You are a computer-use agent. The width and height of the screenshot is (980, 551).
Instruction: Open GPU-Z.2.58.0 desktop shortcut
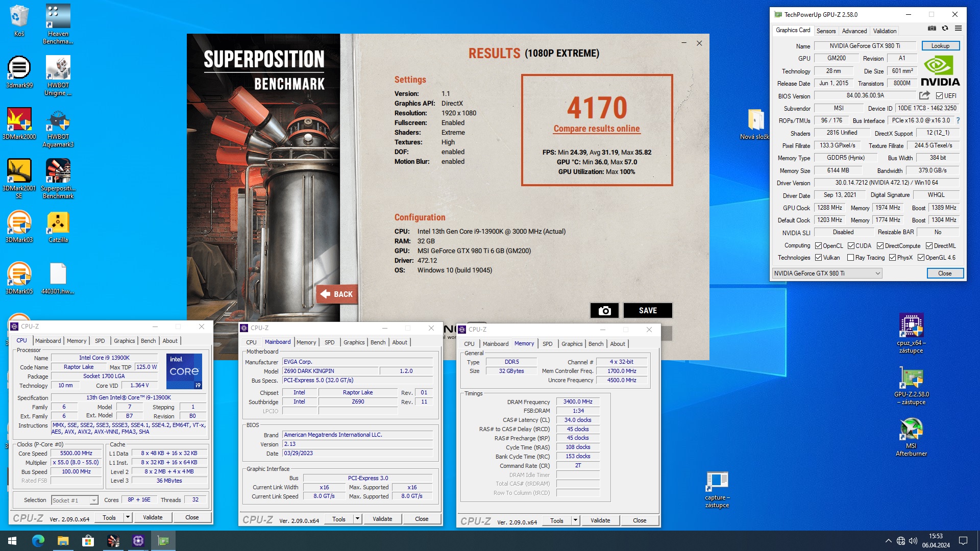click(911, 385)
